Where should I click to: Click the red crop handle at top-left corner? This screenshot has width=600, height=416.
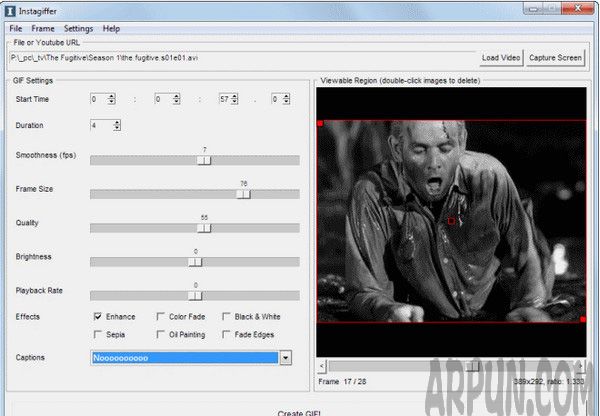pos(320,123)
